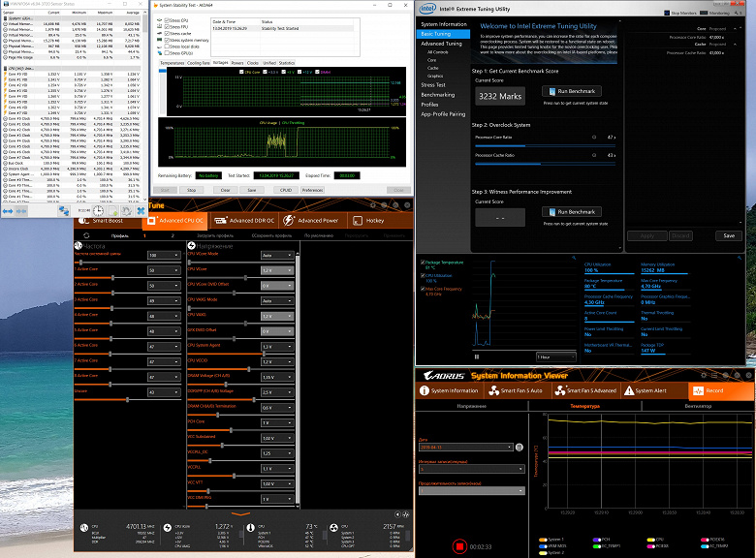756x558 pixels.
Task: Click Intel logo in XTU title bar
Action: 427,8
